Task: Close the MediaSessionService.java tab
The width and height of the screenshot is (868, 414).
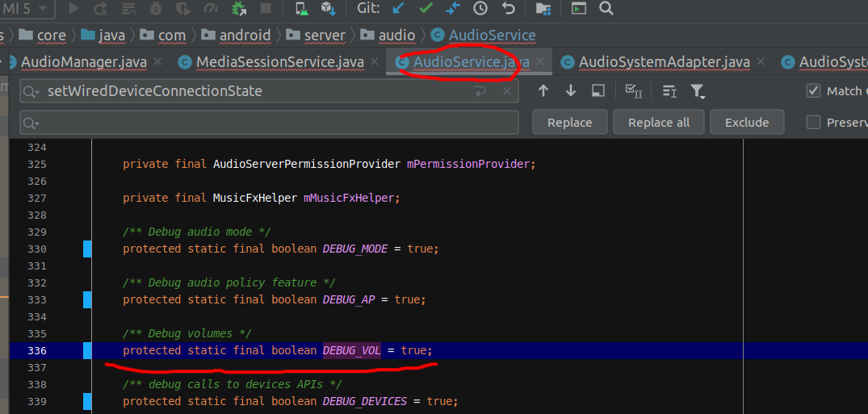Action: 375,61
